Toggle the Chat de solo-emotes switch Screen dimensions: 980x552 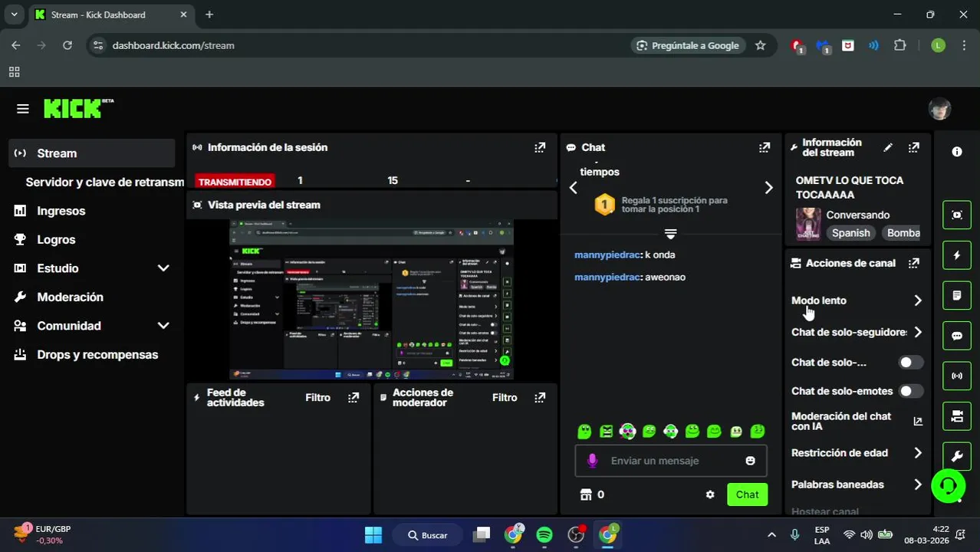click(x=910, y=391)
